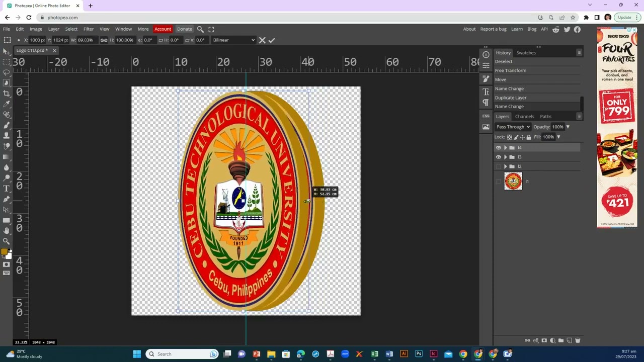
Task: Select the Dodge tool
Action: (6, 178)
